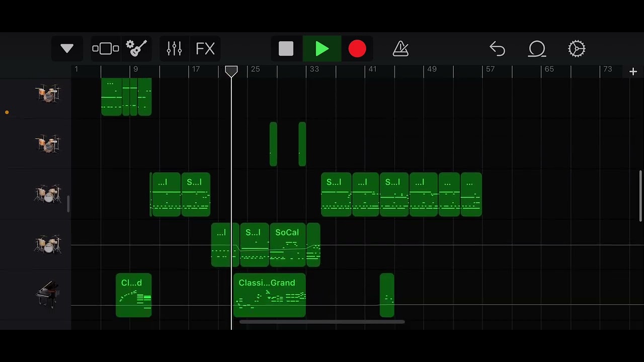Viewport: 644px width, 362px height.
Task: Toggle the metronome
Action: (400, 49)
